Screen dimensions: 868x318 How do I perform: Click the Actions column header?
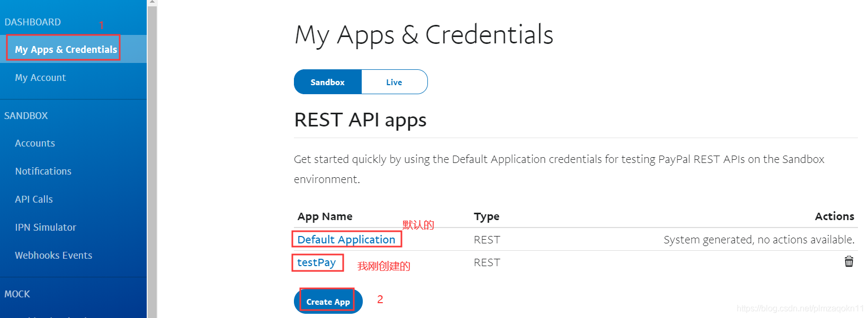[x=834, y=216]
